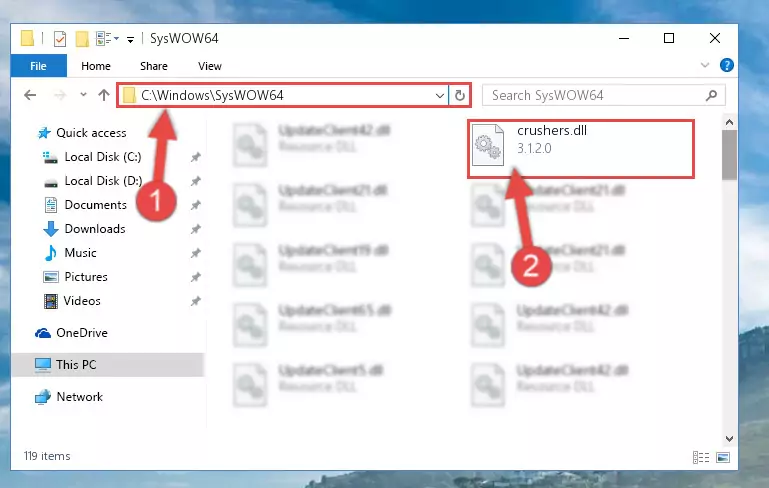Image resolution: width=769 pixels, height=488 pixels.
Task: Open Documents in navigation pane
Action: [x=95, y=205]
